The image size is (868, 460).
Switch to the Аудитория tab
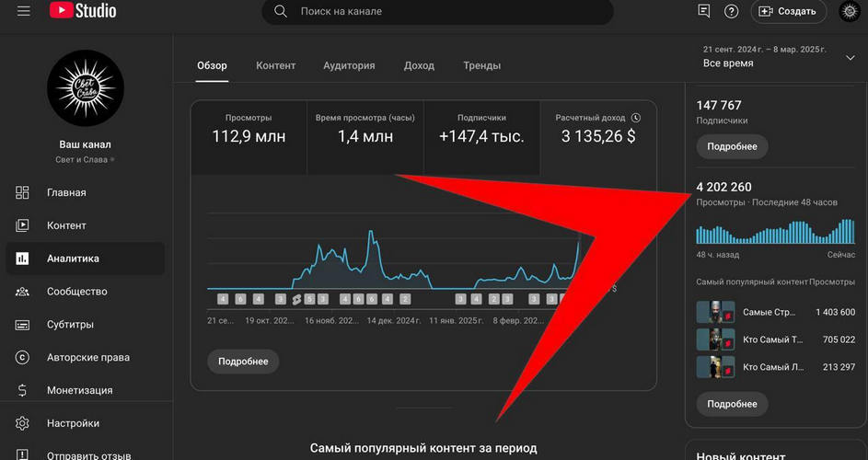[349, 65]
